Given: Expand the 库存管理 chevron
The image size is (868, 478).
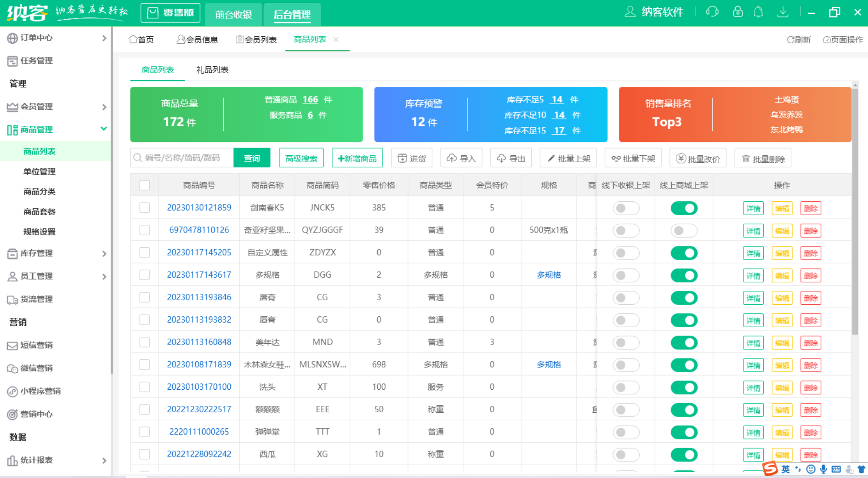Looking at the screenshot, I should [104, 254].
